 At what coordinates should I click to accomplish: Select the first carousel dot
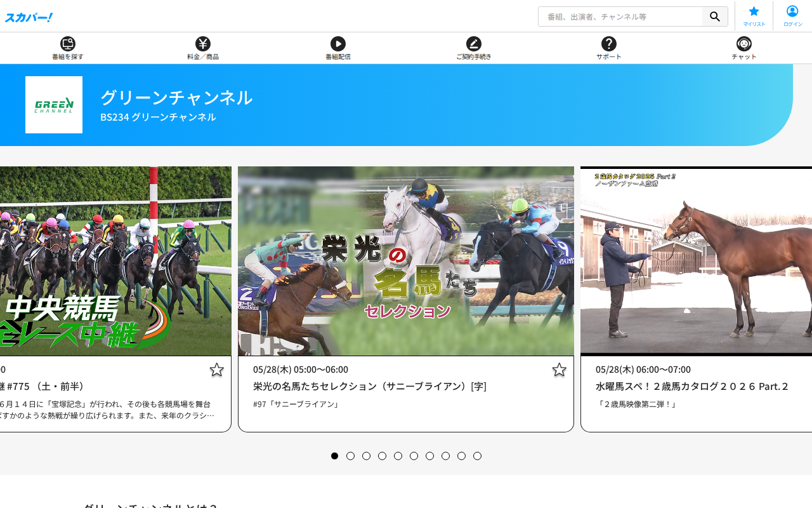coord(335,456)
